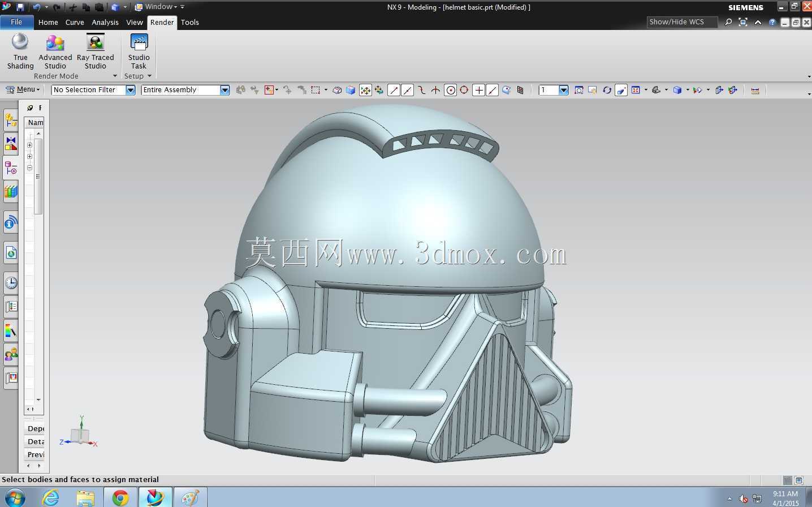Launch the Studio Task setup
812x507 pixels.
(139, 51)
